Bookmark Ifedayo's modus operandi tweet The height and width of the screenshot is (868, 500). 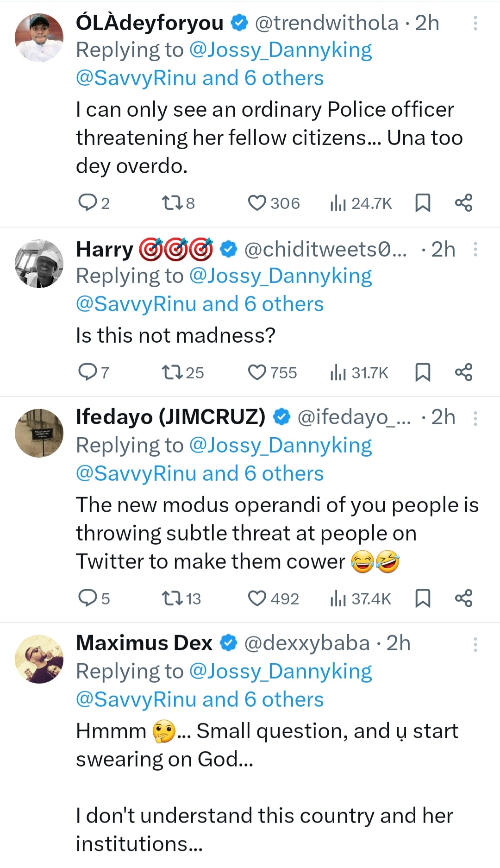423,598
